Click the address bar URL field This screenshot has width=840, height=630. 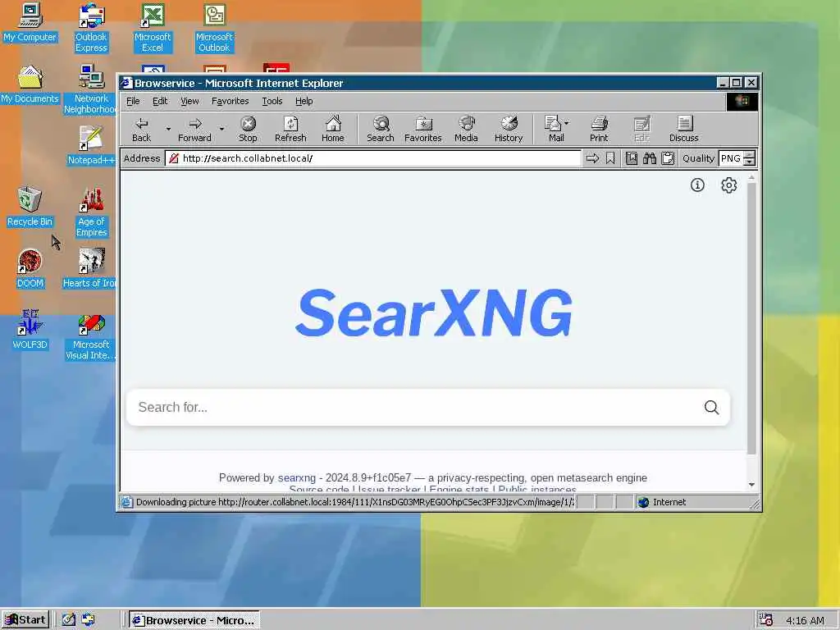pos(373,158)
